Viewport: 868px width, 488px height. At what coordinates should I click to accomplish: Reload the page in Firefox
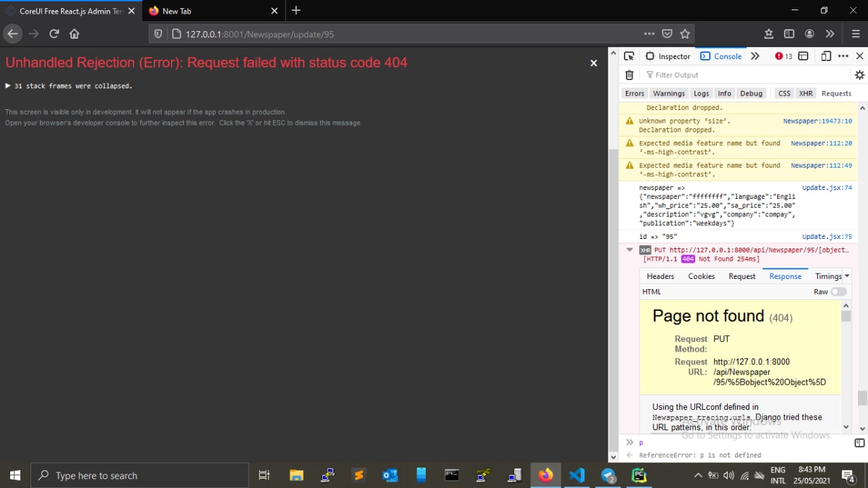point(54,34)
